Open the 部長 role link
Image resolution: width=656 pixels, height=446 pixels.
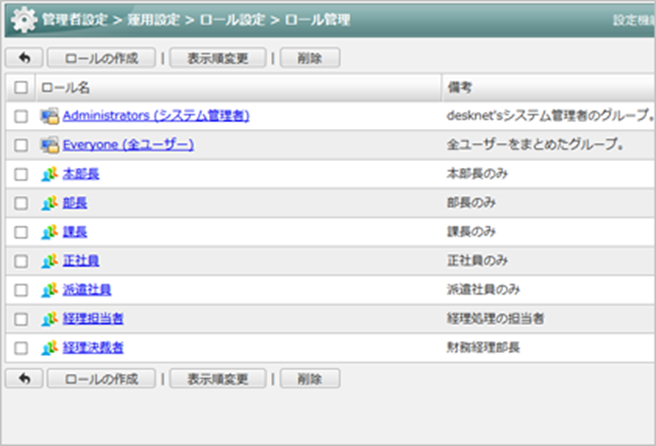[x=74, y=203]
